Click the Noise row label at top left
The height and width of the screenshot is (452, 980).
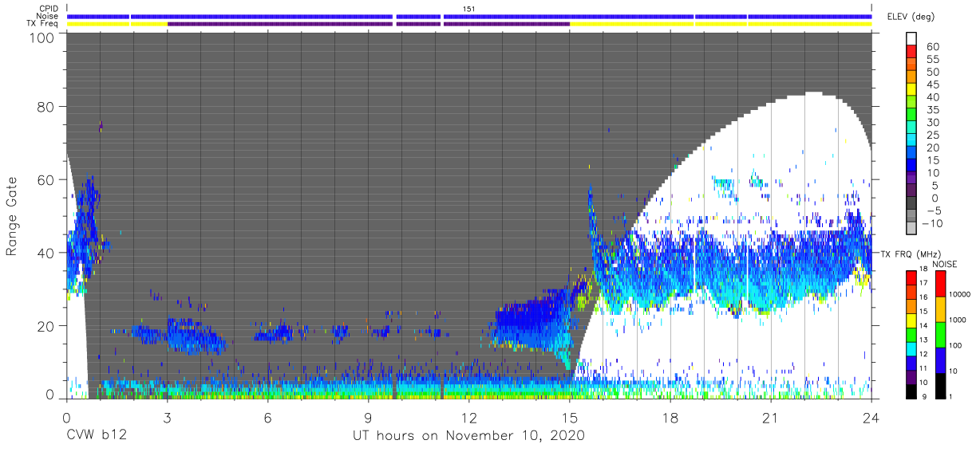point(47,16)
